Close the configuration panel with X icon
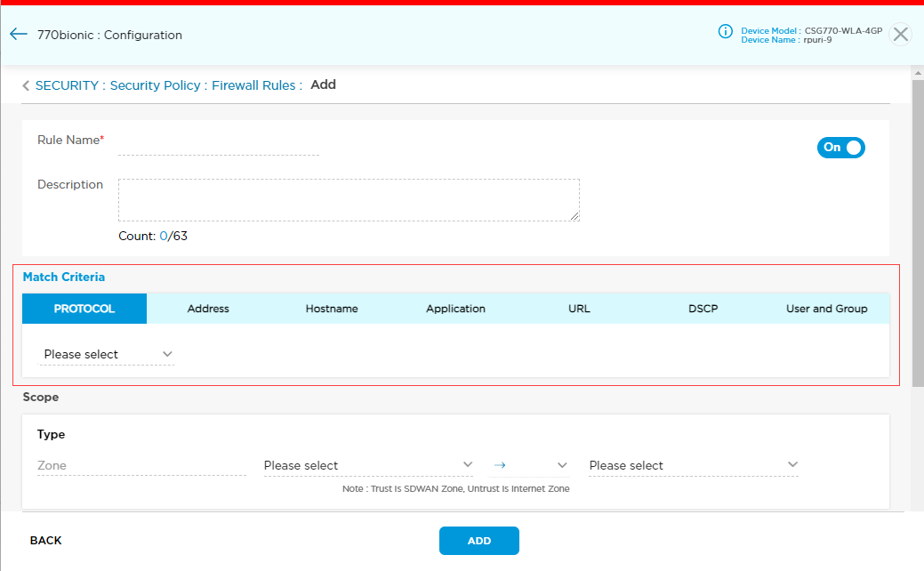 (x=900, y=35)
